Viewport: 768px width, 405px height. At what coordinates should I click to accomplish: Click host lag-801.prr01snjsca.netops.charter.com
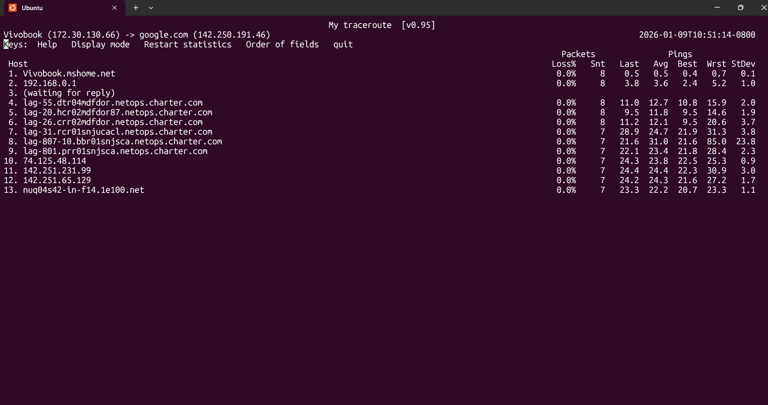click(x=115, y=151)
